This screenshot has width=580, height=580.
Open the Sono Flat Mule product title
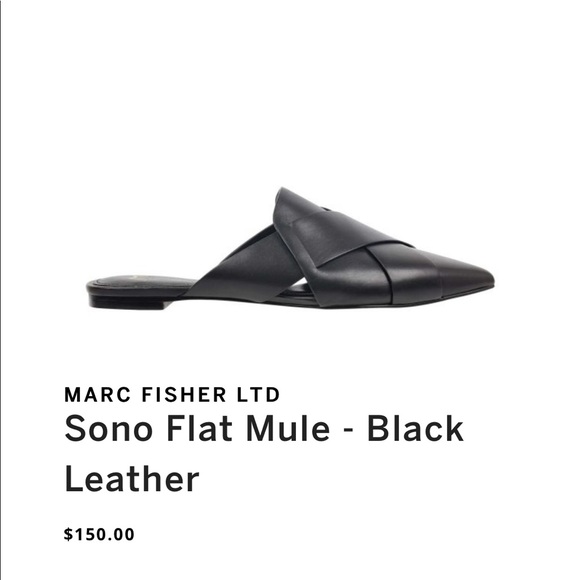(x=264, y=453)
